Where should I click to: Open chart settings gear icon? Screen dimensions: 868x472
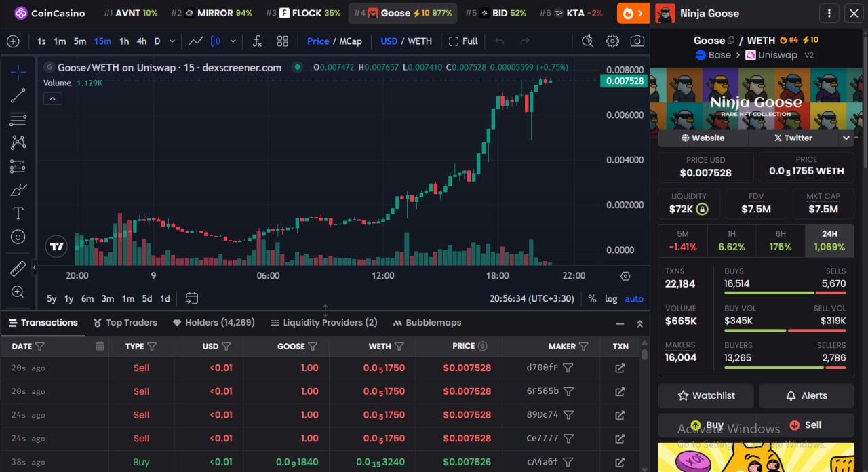tap(612, 41)
